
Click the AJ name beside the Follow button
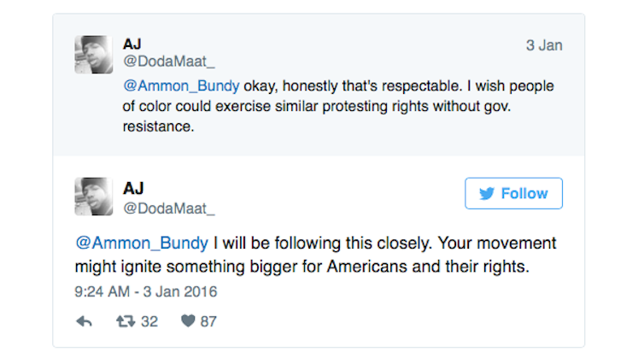[x=133, y=187]
